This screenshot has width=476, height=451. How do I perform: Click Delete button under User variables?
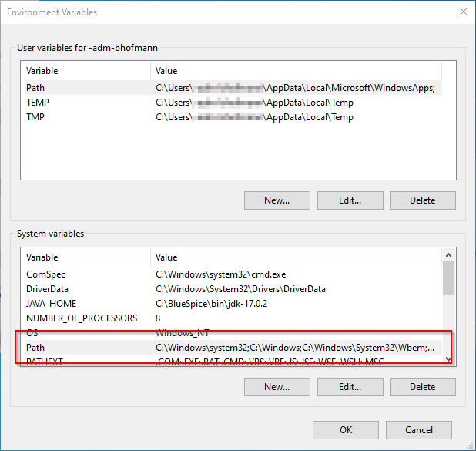click(x=422, y=200)
